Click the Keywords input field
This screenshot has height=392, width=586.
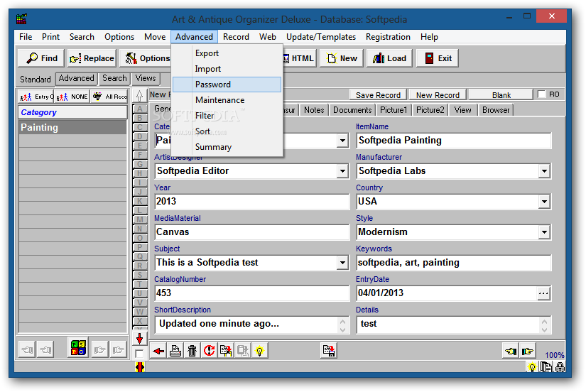pos(454,263)
